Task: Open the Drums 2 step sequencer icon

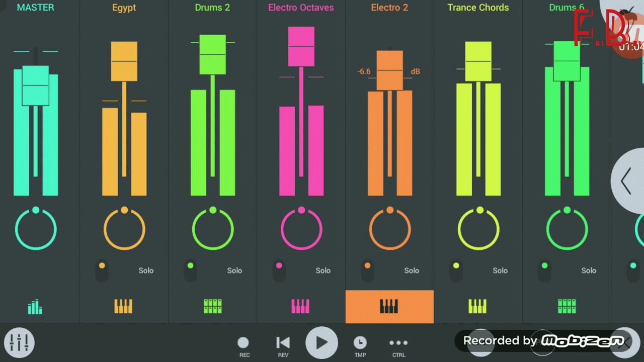Action: [212, 307]
